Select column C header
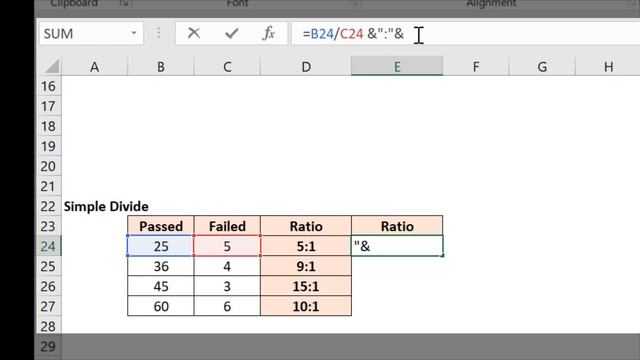The height and width of the screenshot is (360, 640). 227,67
